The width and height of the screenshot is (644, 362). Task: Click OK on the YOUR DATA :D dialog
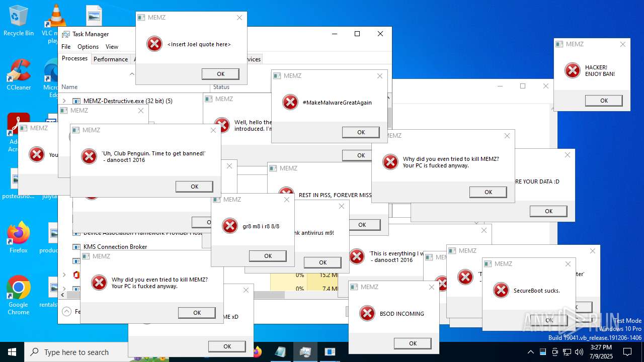548,211
